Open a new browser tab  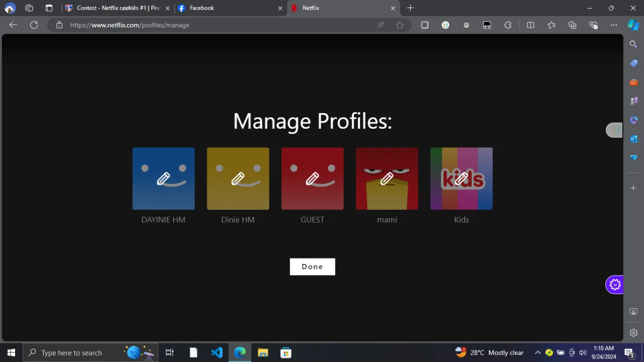point(410,8)
